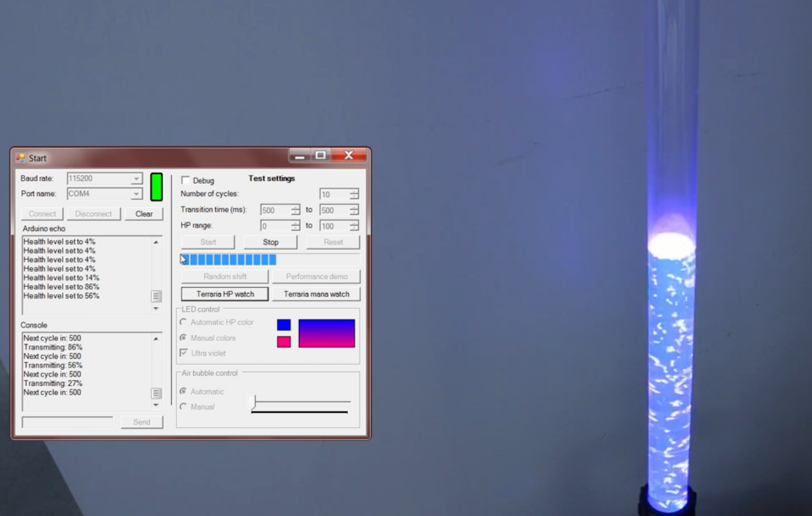
Task: Enable the Debug checkbox
Action: click(x=186, y=180)
